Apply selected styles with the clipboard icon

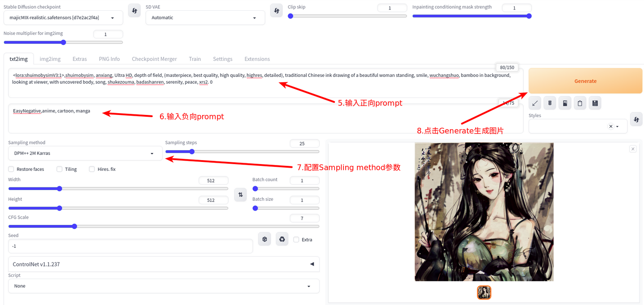[x=580, y=103]
